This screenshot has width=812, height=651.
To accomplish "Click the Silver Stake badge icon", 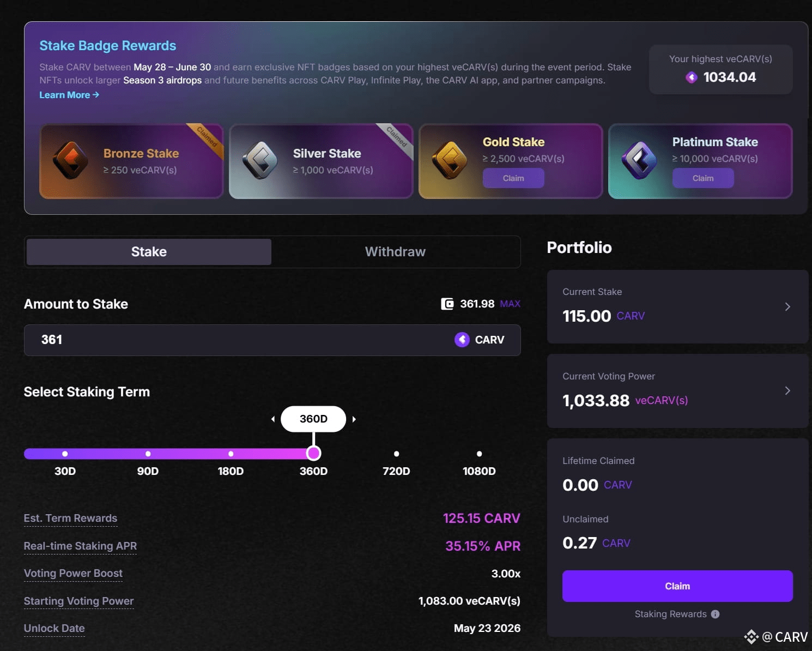I will [x=260, y=161].
